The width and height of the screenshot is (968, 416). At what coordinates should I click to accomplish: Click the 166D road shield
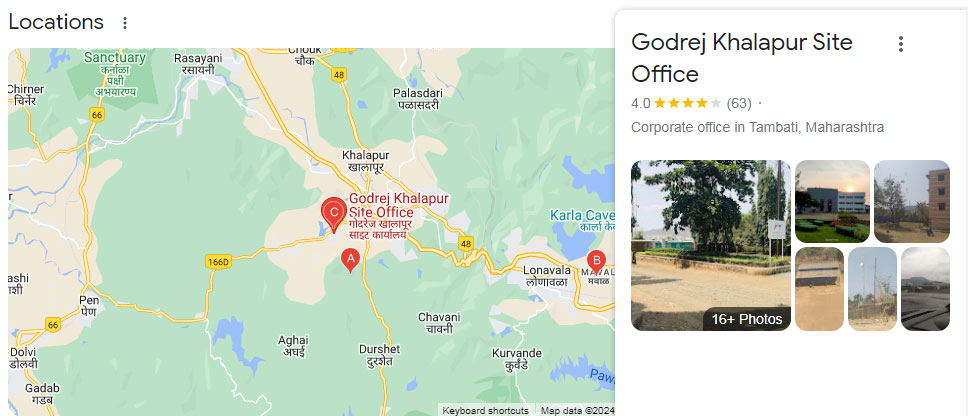pos(219,262)
